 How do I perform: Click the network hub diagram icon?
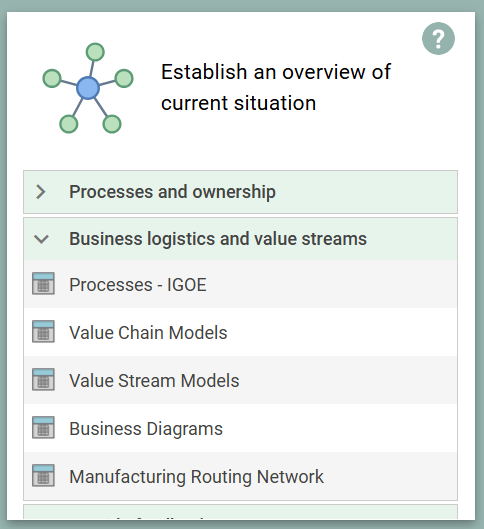(88, 88)
